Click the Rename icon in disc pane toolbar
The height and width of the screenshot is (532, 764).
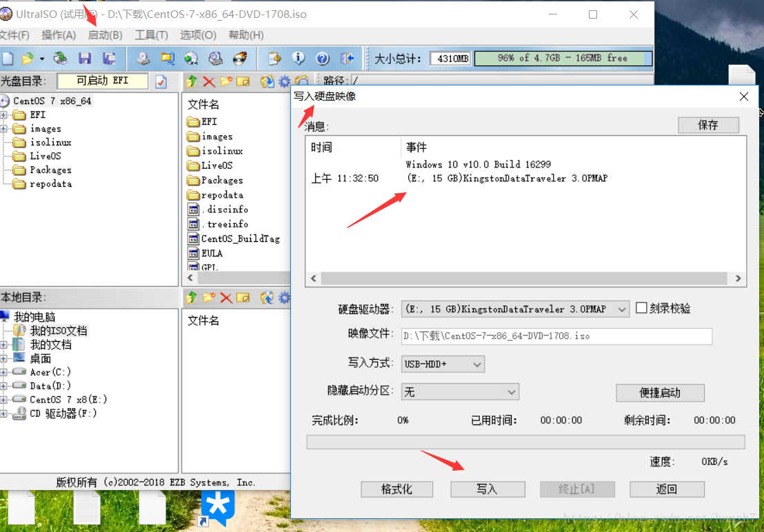(x=243, y=81)
